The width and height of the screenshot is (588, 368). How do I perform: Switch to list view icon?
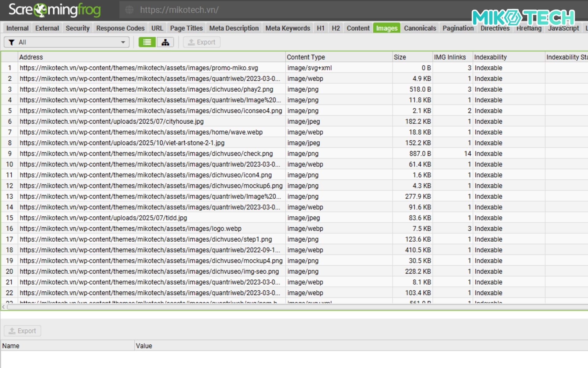tap(147, 42)
